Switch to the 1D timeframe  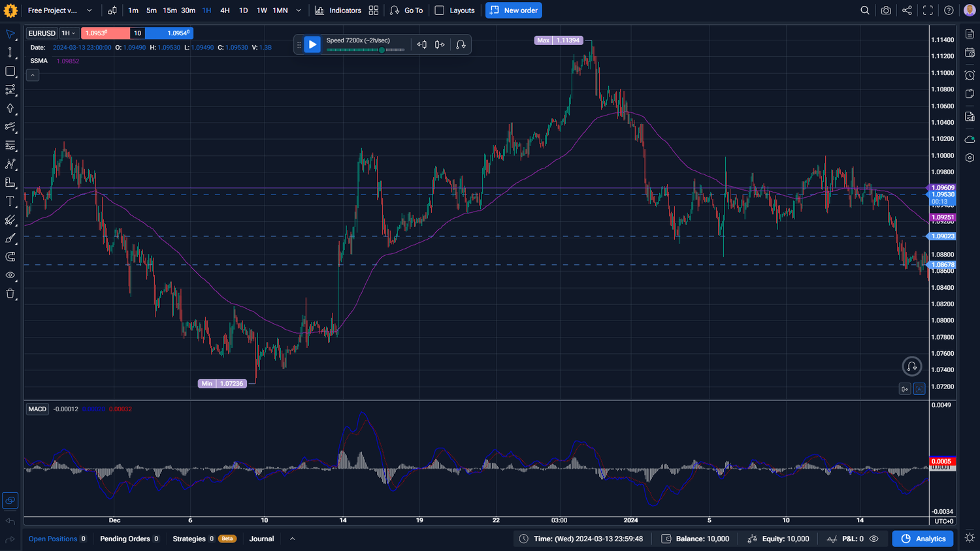[243, 10]
